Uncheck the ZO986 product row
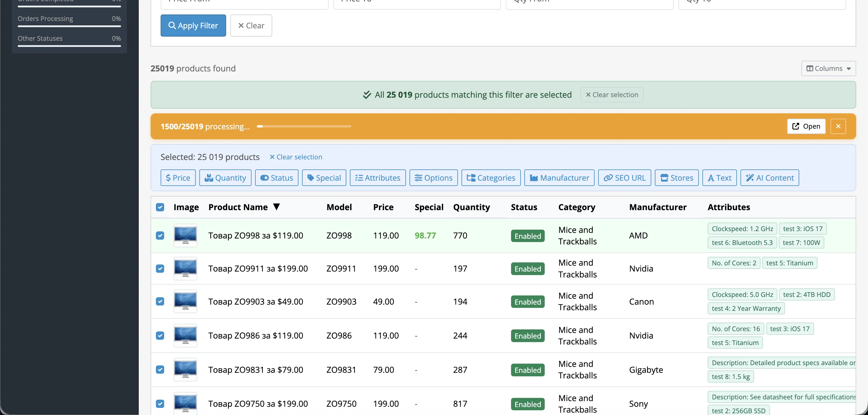Viewport: 868px width, 415px height. tap(160, 336)
